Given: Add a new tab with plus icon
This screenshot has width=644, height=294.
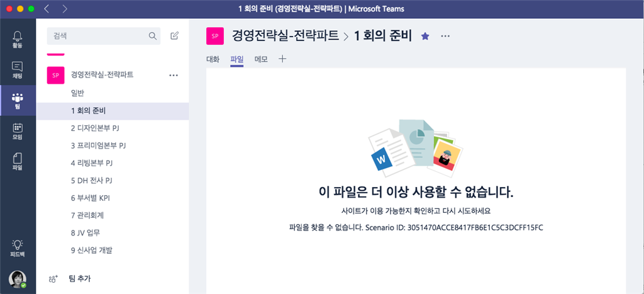Looking at the screenshot, I should (282, 59).
